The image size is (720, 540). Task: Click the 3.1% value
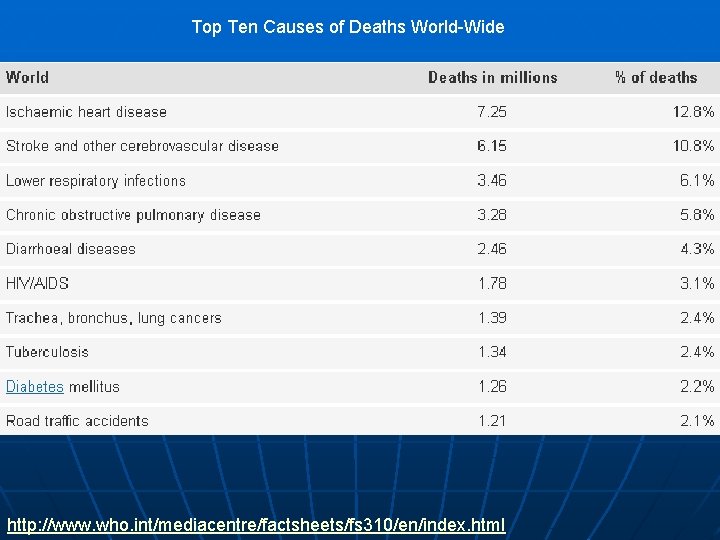tap(697, 283)
